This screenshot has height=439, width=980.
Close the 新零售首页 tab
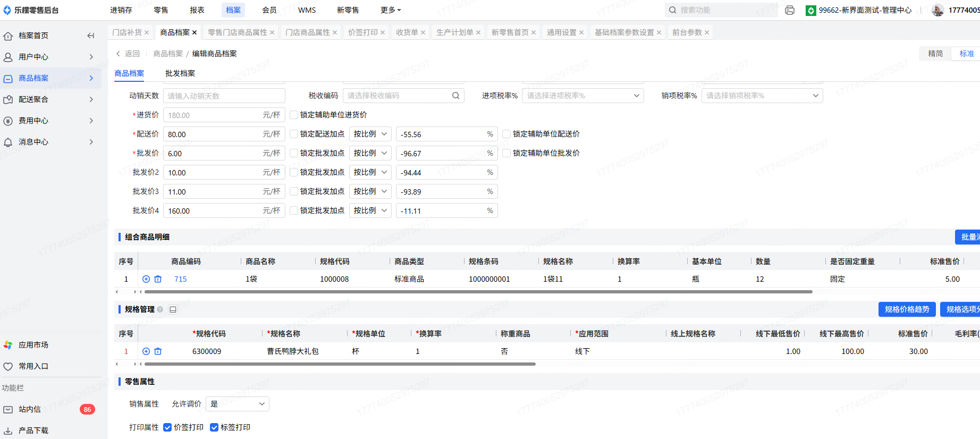tap(534, 32)
